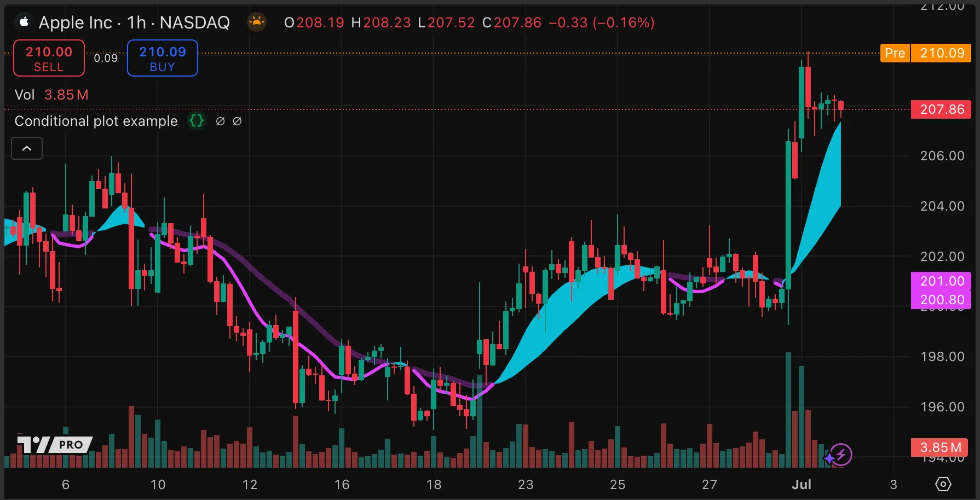Screen dimensions: 980x500
Task: Click the blue sparkle star icon
Action: click(829, 458)
